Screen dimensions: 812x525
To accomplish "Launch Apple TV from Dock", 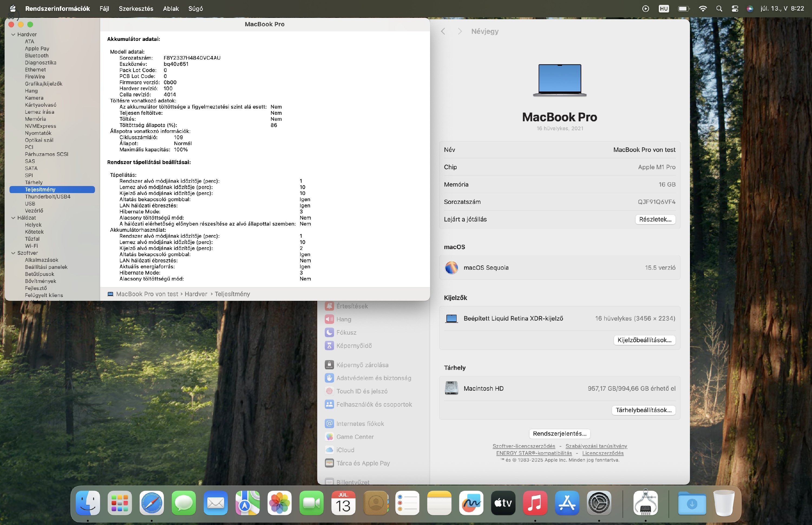I will 503,503.
